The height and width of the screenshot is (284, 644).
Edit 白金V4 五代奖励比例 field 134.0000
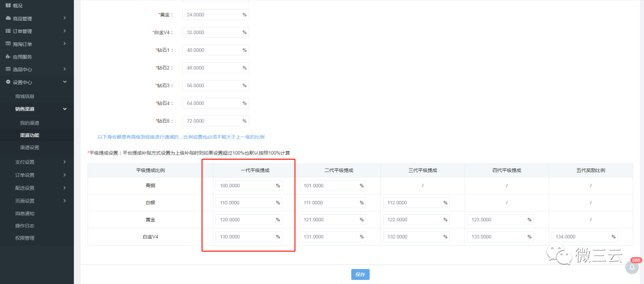point(584,237)
